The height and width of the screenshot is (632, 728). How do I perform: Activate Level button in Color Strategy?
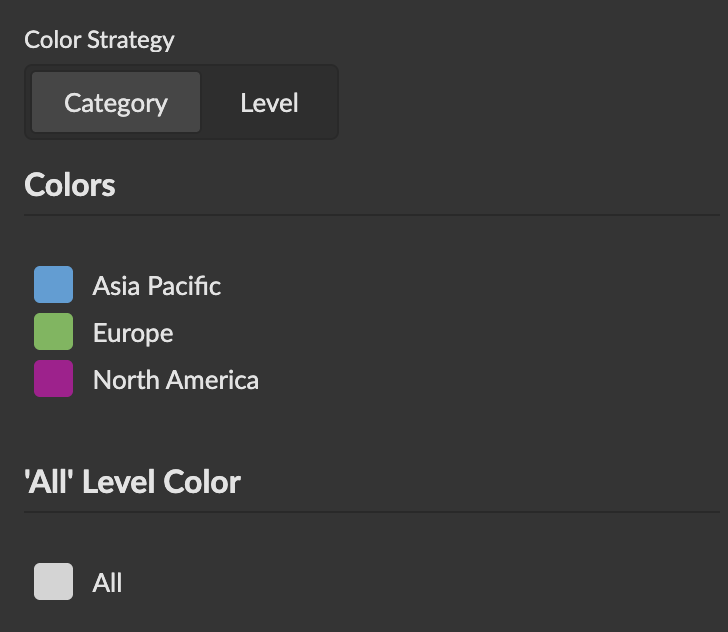(269, 103)
